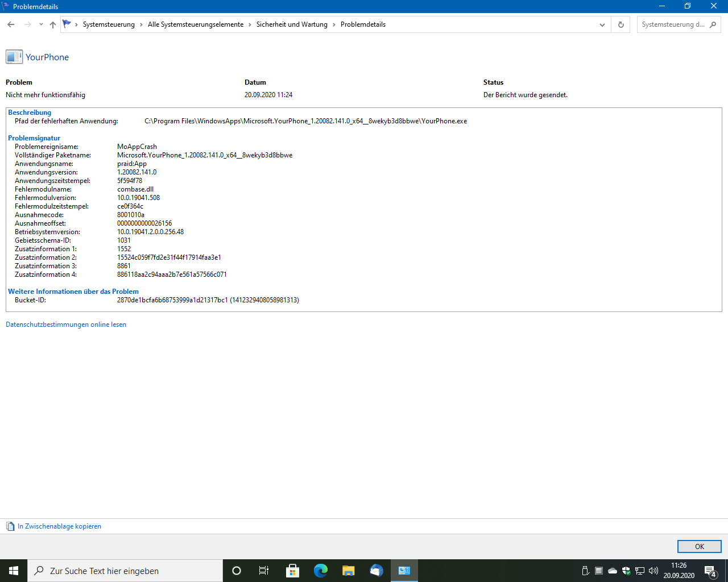728x582 pixels.
Task: Click safely remove hardware tray icon
Action: [x=585, y=571]
